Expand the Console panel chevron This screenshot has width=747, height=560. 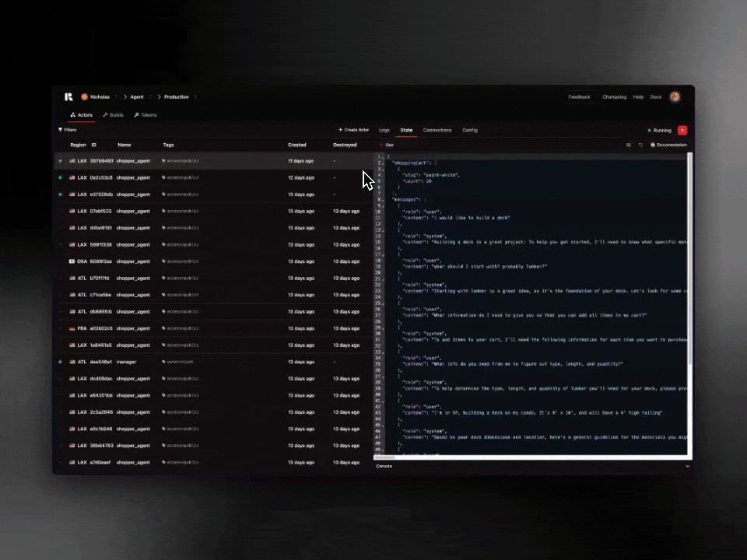pyautogui.click(x=687, y=466)
